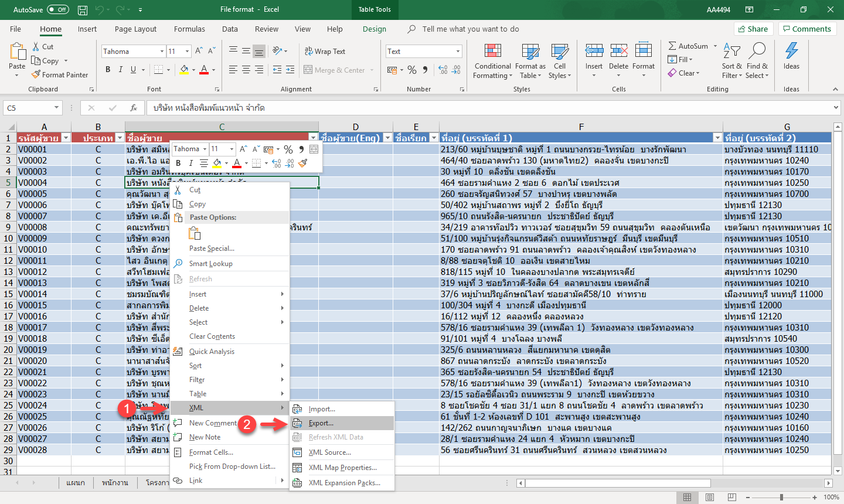Toggle Align Left in ribbon Alignment group
Image resolution: width=844 pixels, height=504 pixels.
tap(233, 70)
